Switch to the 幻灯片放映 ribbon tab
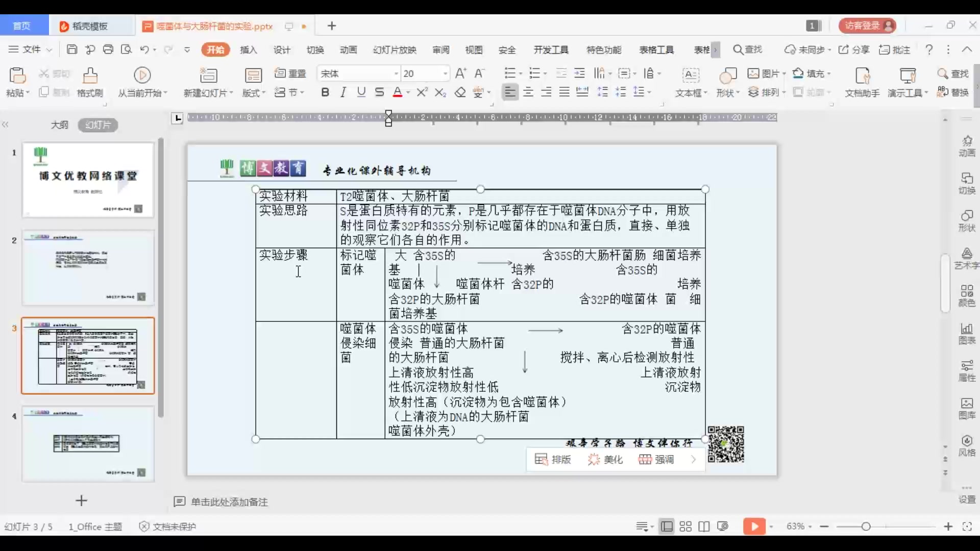The width and height of the screenshot is (980, 551). click(x=395, y=49)
